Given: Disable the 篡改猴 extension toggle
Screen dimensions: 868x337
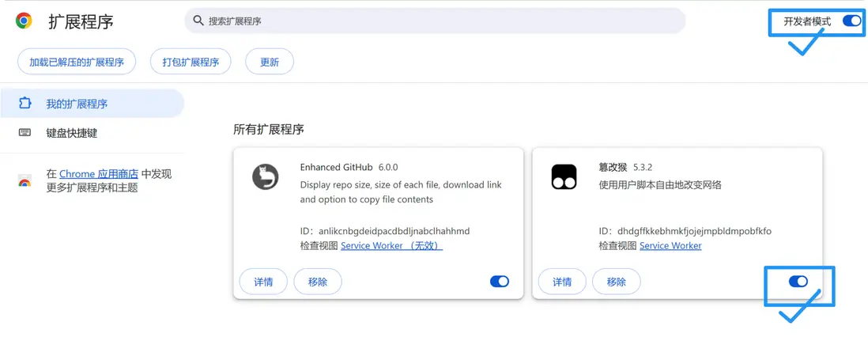Looking at the screenshot, I should click(x=798, y=282).
